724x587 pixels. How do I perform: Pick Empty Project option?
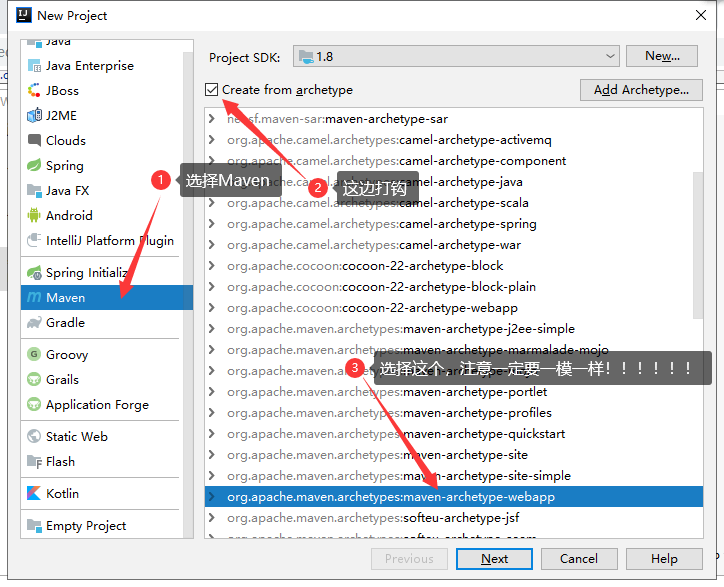(x=102, y=525)
